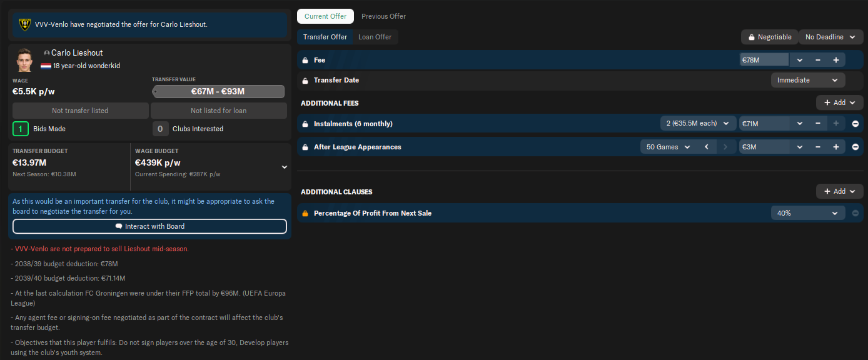Click the VVV-Venlo club badge icon
Screen dimensions: 868x360
(24, 24)
